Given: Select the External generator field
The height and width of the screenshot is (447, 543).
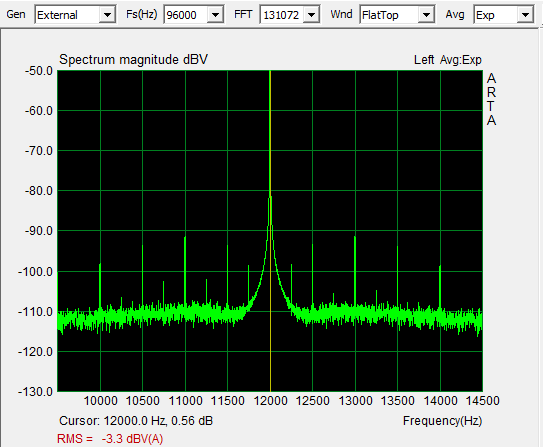Looking at the screenshot, I should coord(68,15).
